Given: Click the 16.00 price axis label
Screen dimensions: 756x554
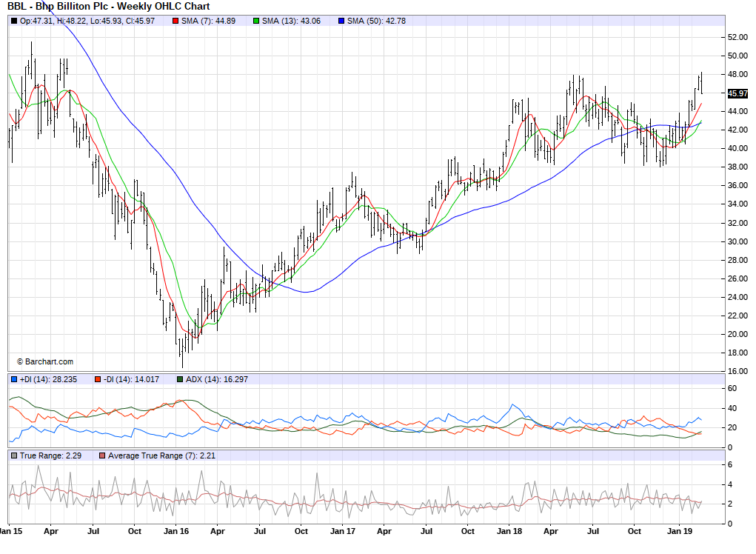Looking at the screenshot, I should tap(737, 371).
